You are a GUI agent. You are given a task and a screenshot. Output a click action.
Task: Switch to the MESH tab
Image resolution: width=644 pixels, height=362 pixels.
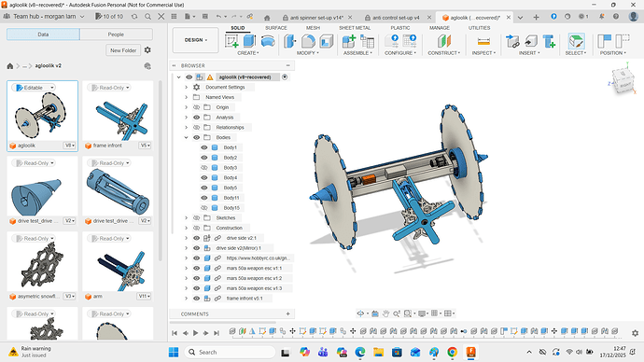(313, 28)
